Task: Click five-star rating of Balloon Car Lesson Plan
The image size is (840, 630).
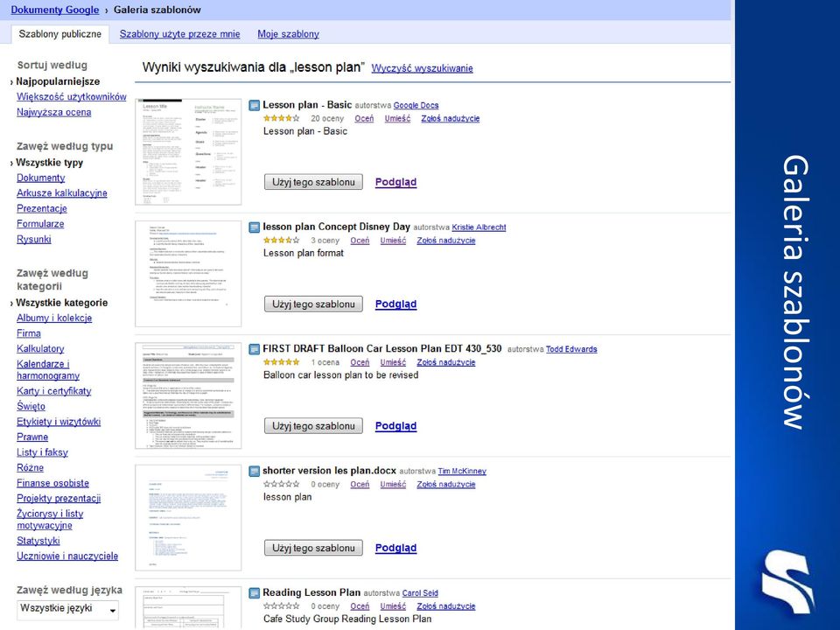Action: coord(281,362)
